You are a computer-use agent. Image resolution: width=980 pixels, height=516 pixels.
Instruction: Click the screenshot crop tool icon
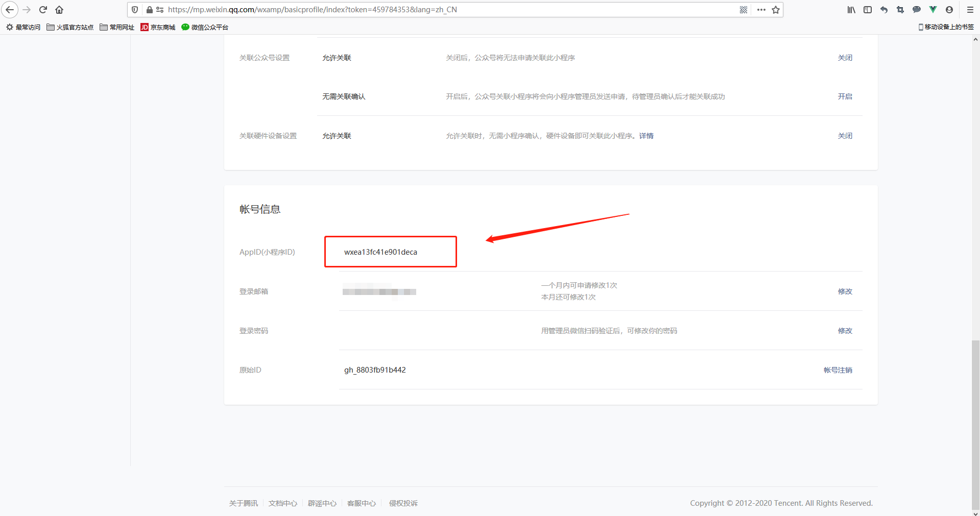tap(900, 10)
